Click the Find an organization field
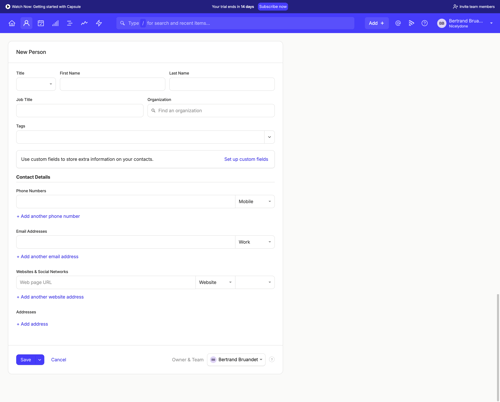 pos(211,110)
